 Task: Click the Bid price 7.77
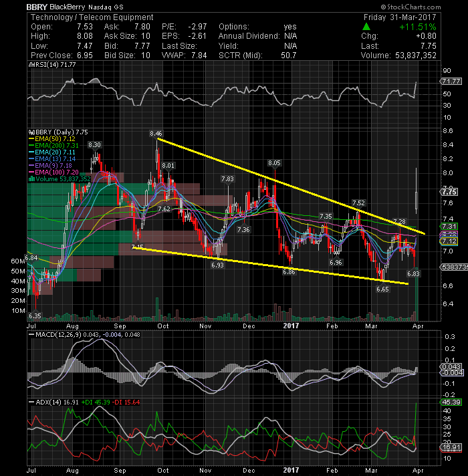(142, 46)
